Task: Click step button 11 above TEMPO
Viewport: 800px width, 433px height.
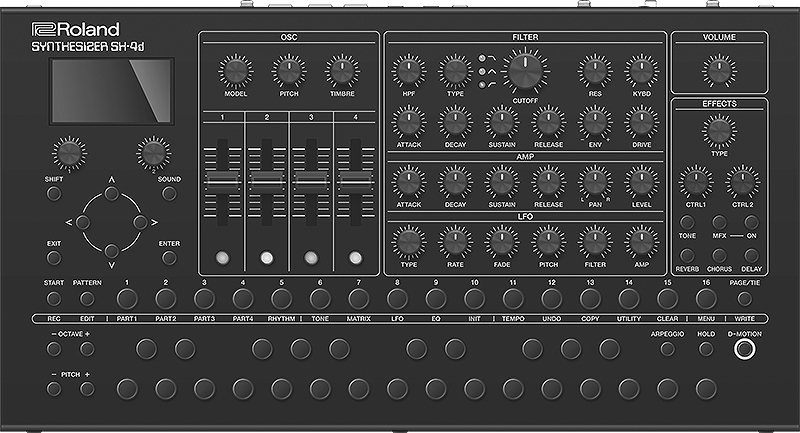Action: tap(513, 299)
